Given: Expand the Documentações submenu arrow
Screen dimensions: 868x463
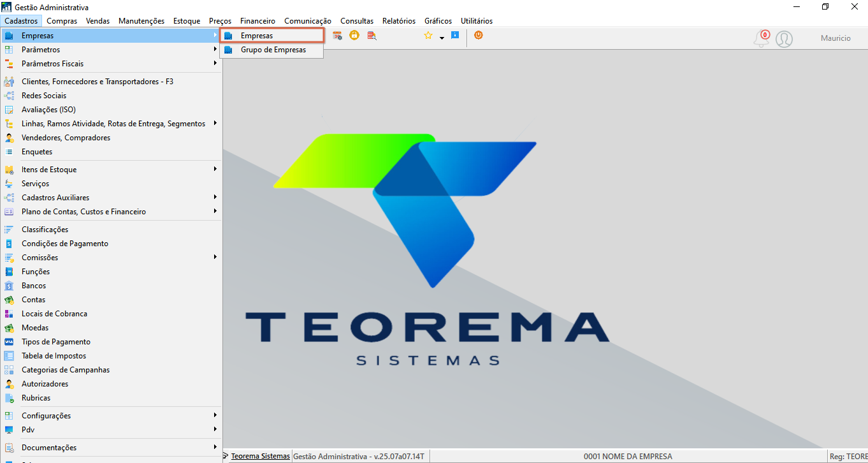Looking at the screenshot, I should 216,447.
